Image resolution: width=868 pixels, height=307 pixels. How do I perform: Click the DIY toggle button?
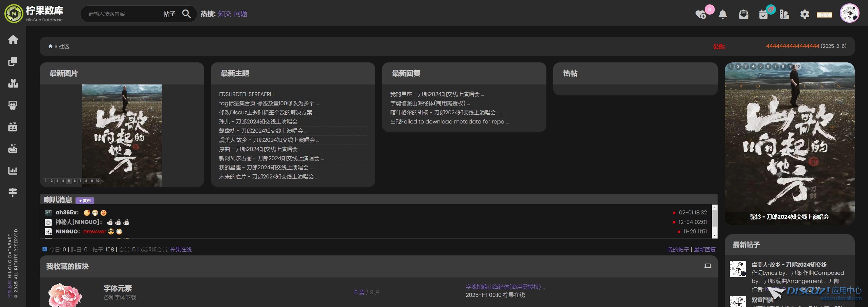tap(824, 15)
